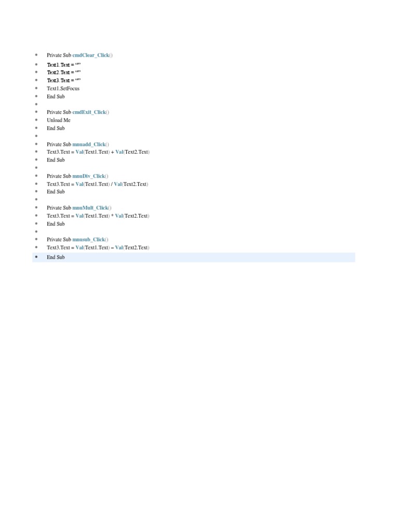Image resolution: width=399 pixels, height=532 pixels.
Task: Click the bullet beside the highlighted End Sub
Action: pos(36,257)
